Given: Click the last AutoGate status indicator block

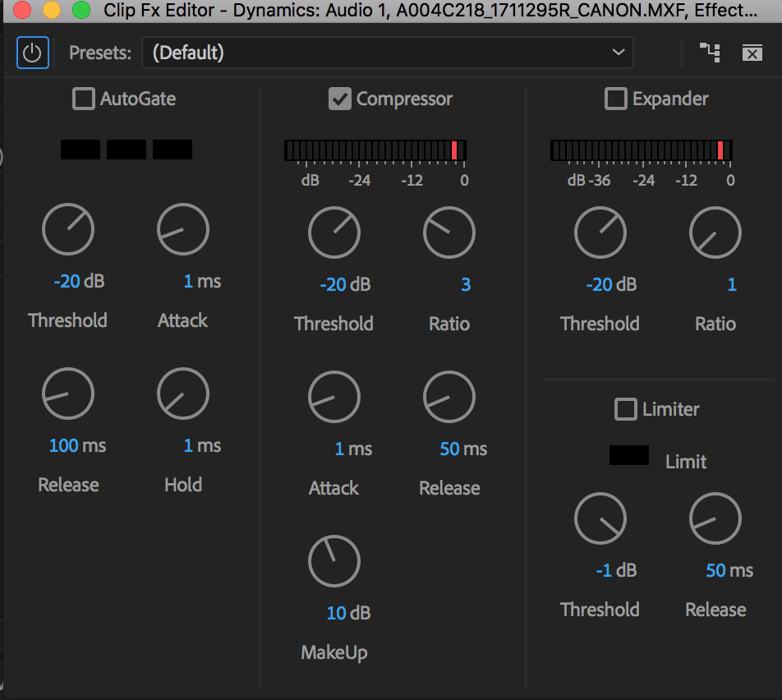Looking at the screenshot, I should [172, 150].
